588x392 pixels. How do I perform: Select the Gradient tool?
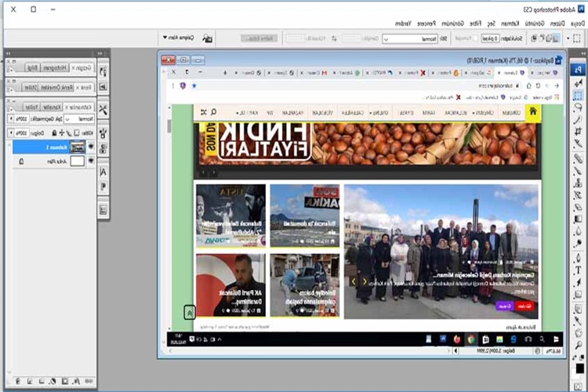(578, 219)
